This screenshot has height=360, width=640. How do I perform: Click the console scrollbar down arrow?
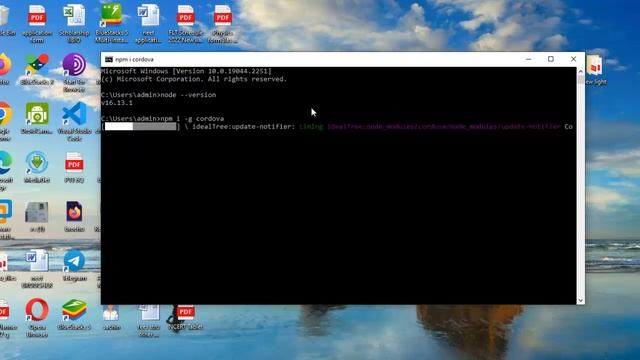[580, 300]
